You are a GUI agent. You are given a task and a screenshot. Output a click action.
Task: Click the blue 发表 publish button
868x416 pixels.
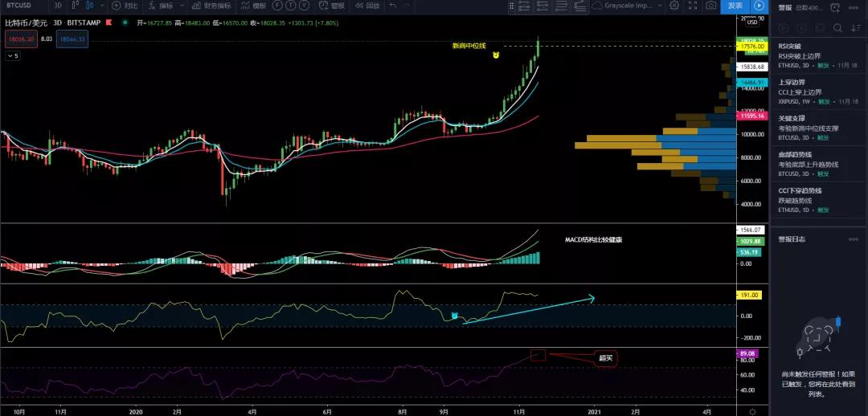pos(735,6)
